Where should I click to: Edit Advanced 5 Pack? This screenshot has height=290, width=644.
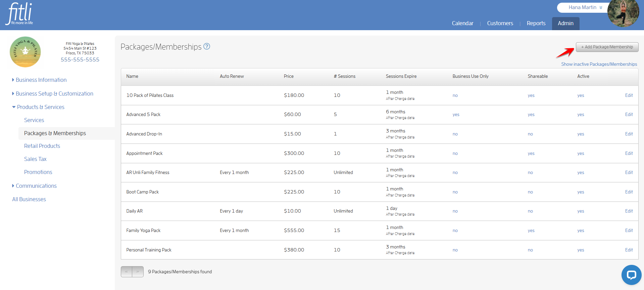tap(629, 114)
